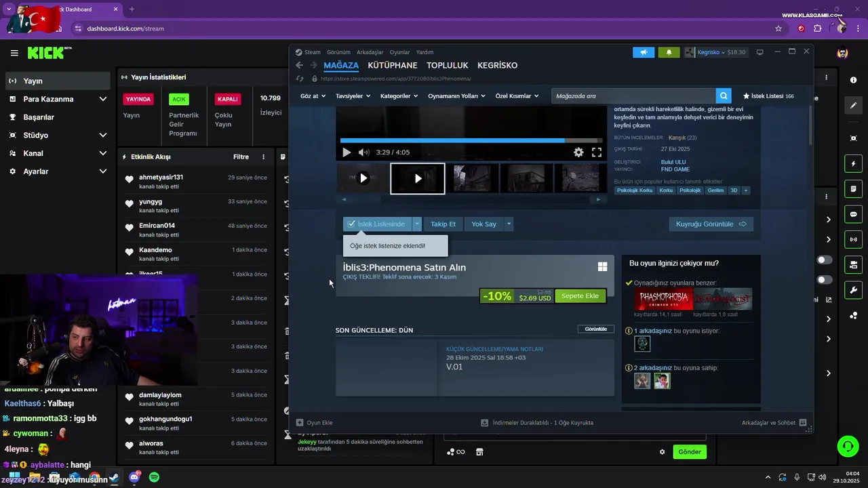The height and width of the screenshot is (488, 868).
Task: Open Spotify from the taskbar
Action: coord(154,477)
